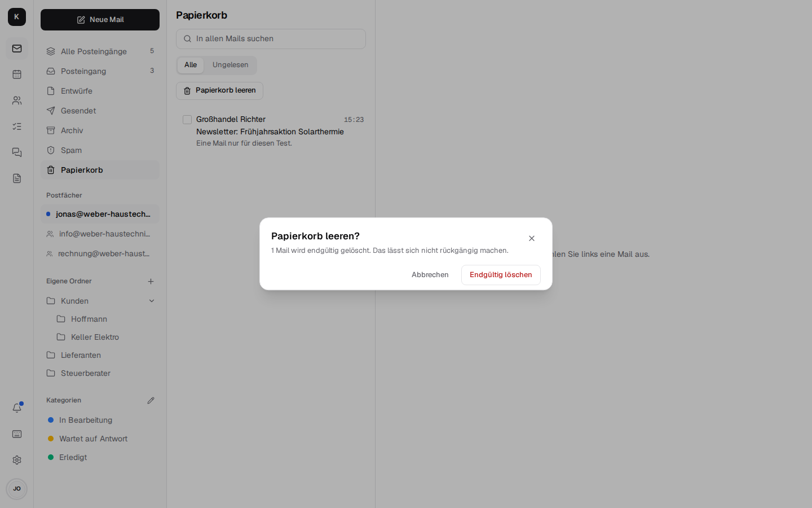Open the Contacts icon in the rail

(17, 100)
